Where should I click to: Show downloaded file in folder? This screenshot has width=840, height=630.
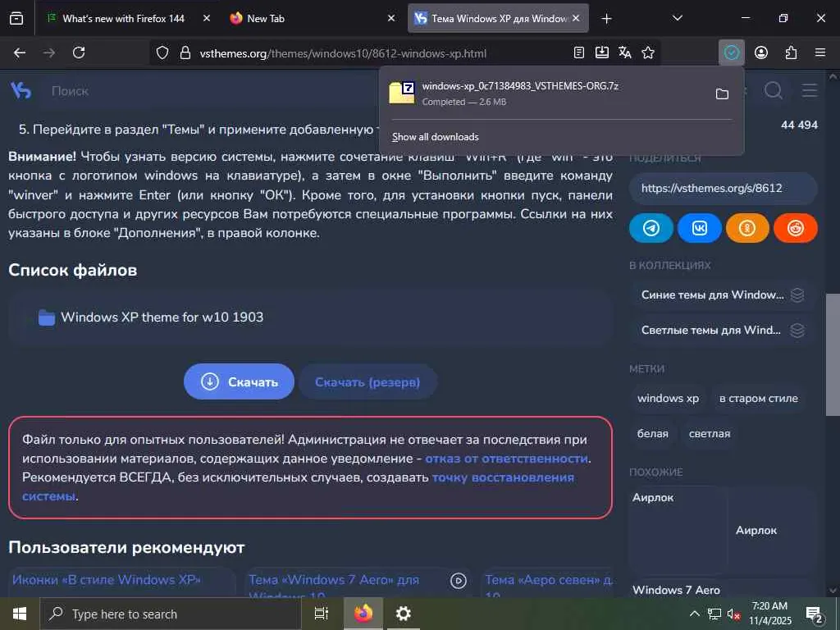coord(722,94)
